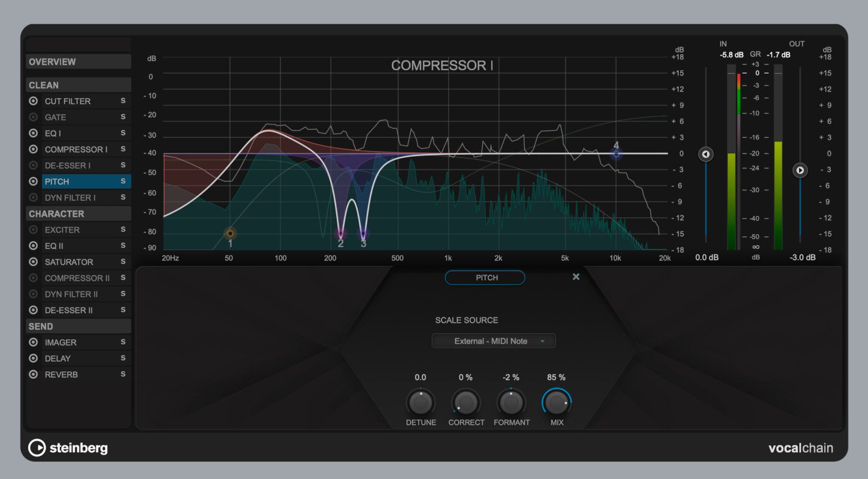Open the Overview page
Screen dimensions: 868x479
78,61
